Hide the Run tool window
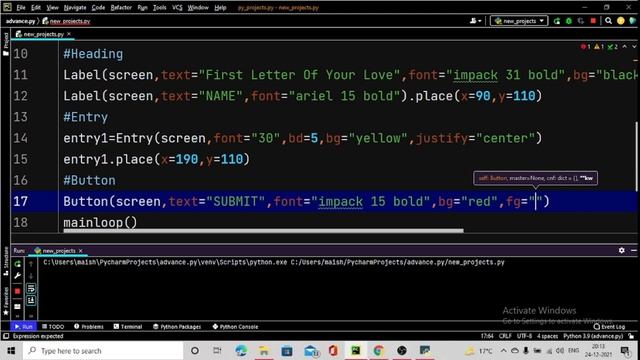Viewport: 640px width, 360px height. (634, 250)
